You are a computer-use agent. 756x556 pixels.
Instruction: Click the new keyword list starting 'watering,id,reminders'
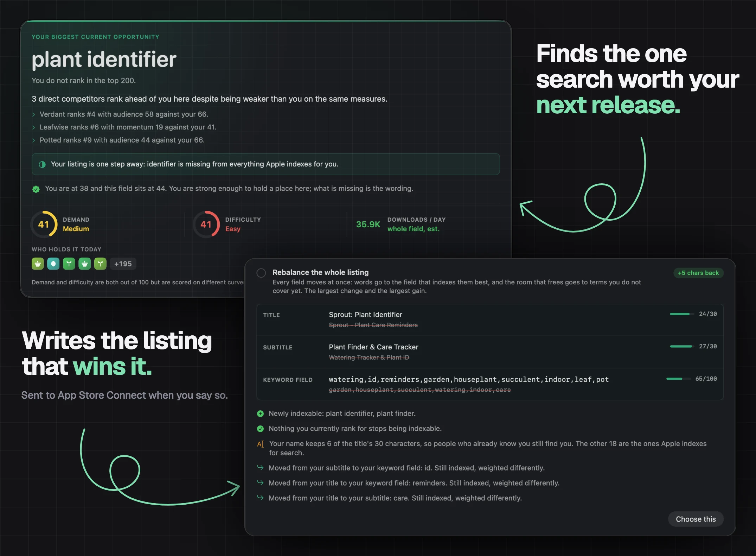point(469,379)
